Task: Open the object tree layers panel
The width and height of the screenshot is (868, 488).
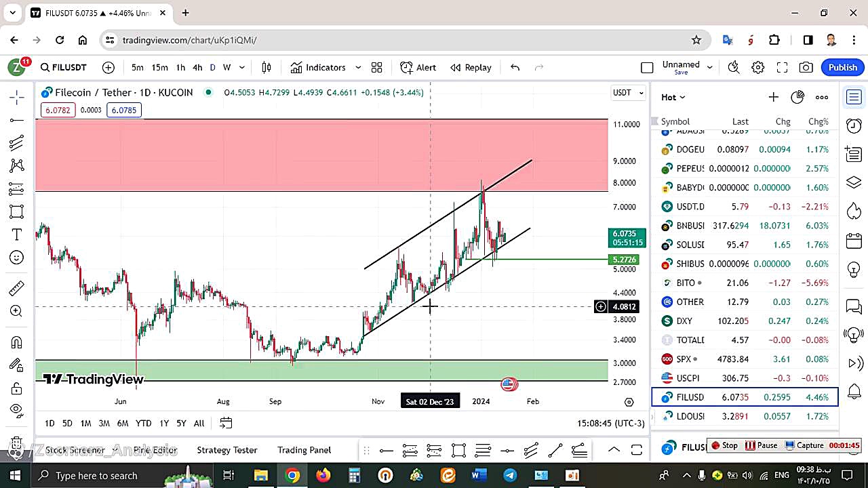Action: click(854, 182)
